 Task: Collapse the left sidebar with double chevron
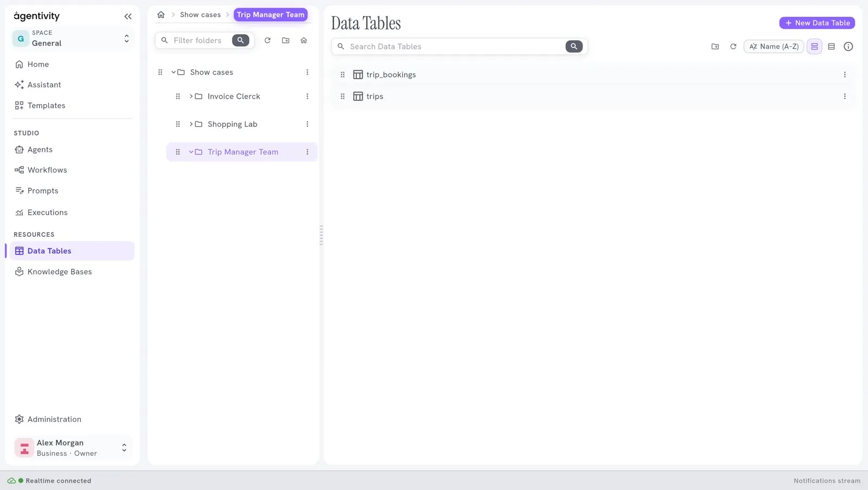(128, 16)
